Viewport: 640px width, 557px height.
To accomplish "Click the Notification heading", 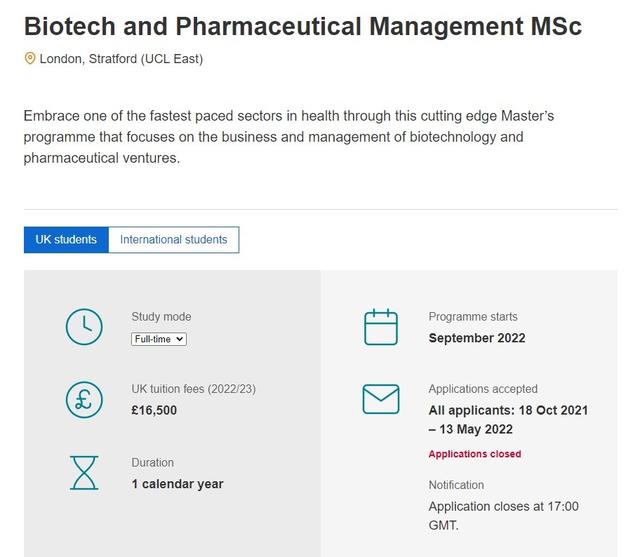I will (456, 485).
